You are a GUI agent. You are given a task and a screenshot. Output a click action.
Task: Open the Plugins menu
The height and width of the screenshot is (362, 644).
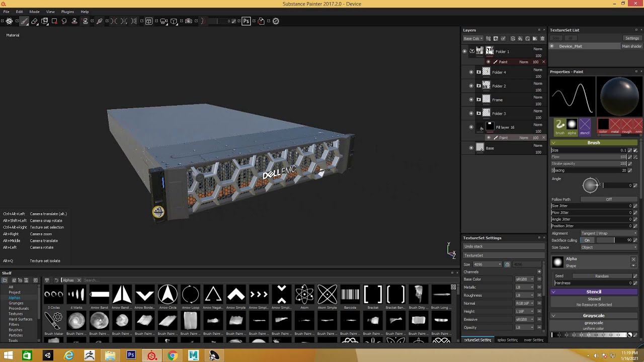point(67,12)
